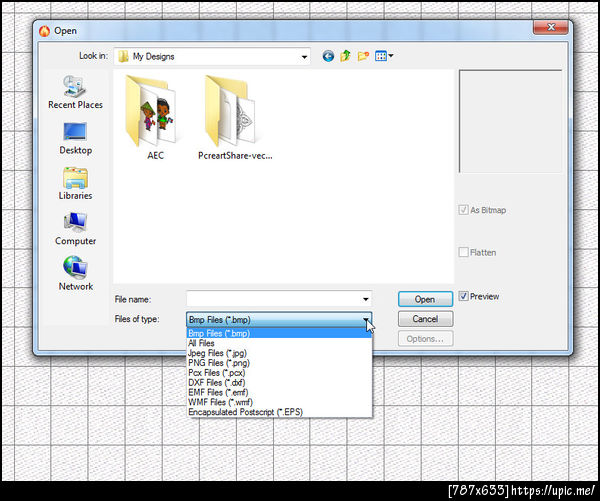
Task: Choose Bmp Files (*.bmp) from the list
Action: tap(279, 333)
